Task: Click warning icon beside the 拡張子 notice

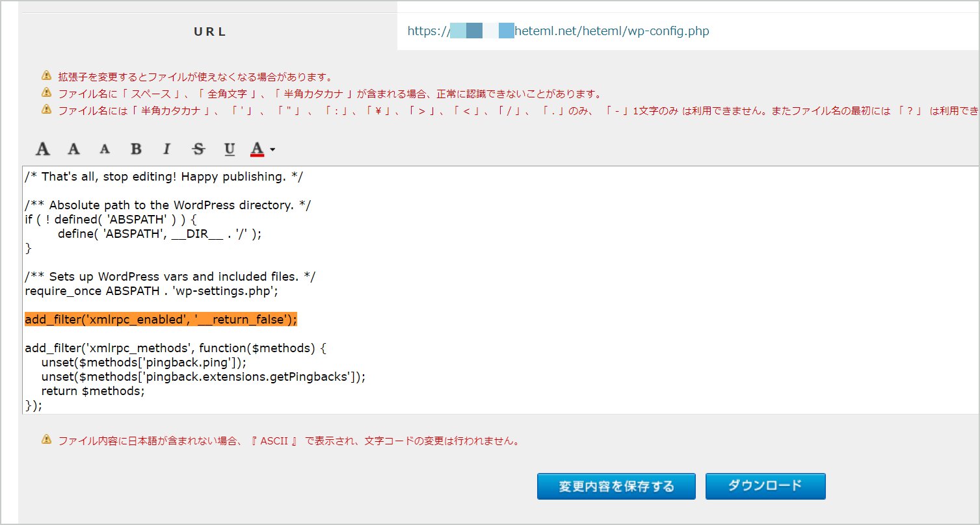Action: pyautogui.click(x=46, y=76)
